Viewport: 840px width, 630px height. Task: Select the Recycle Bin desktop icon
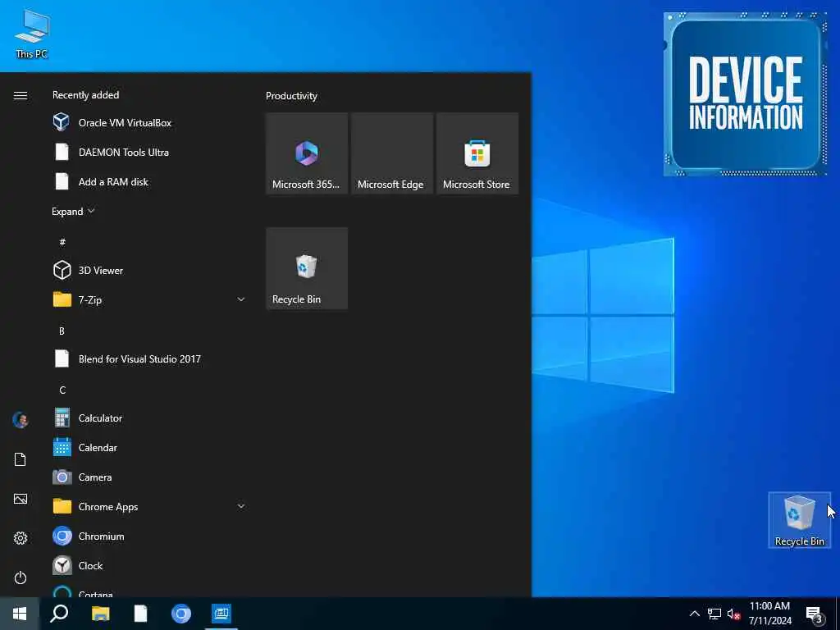coord(799,520)
